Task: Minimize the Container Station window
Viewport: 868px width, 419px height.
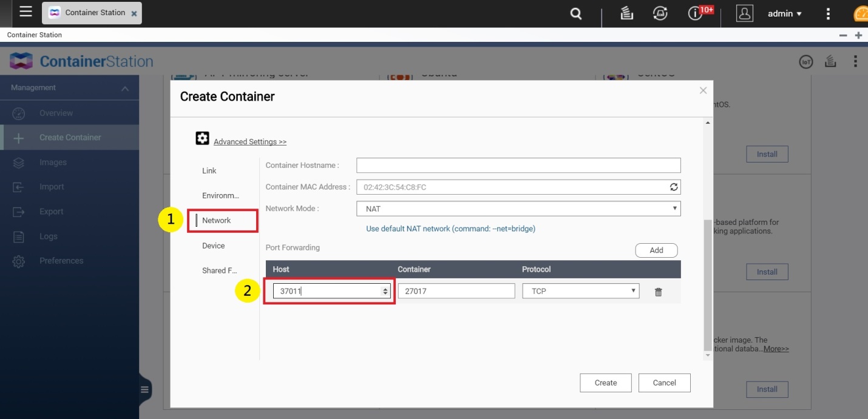Action: [843, 35]
